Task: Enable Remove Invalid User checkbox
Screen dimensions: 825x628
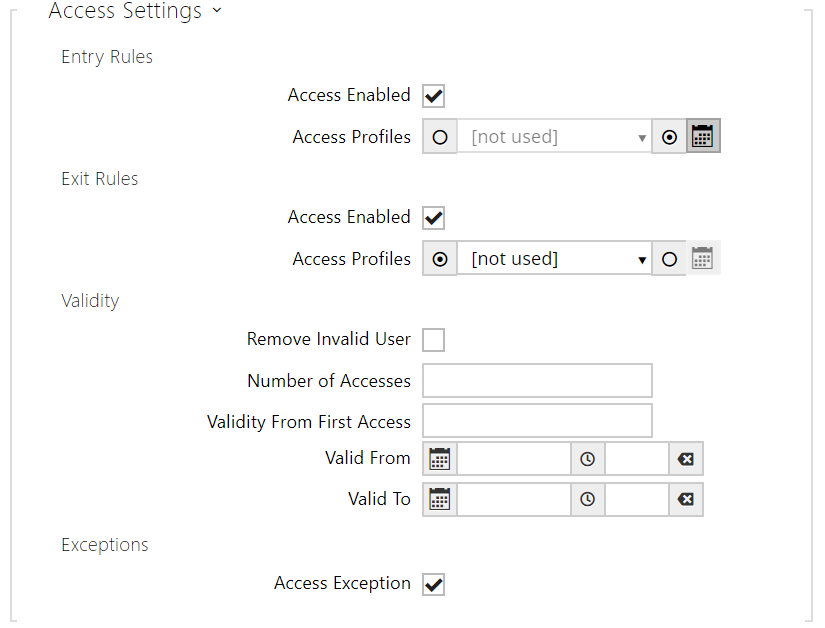Action: [x=434, y=340]
